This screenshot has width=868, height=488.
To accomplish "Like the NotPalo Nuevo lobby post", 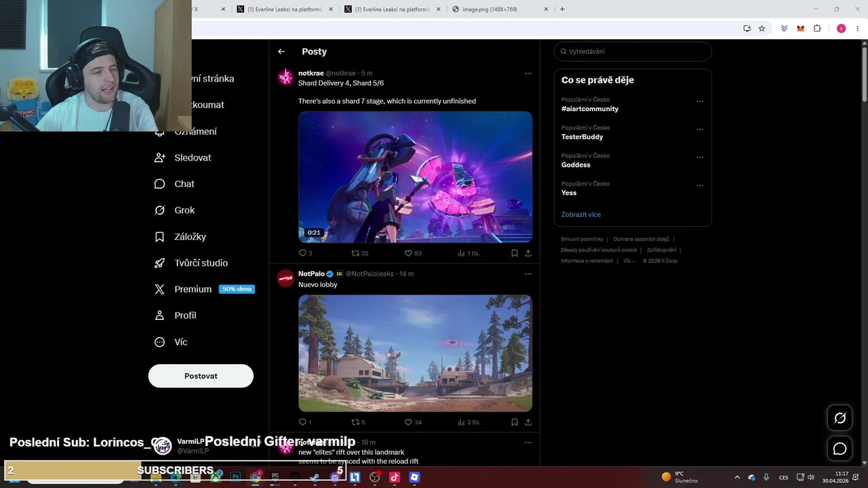I will click(413, 422).
